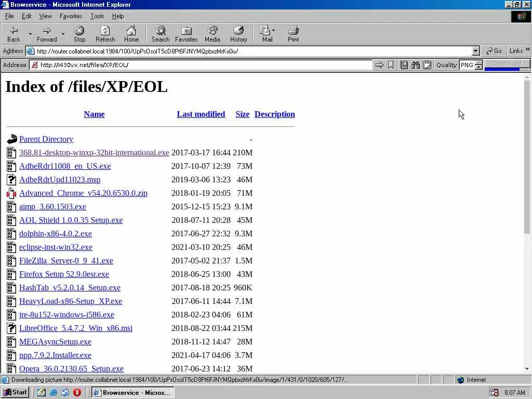The image size is (532, 399).
Task: Click back-arrow icon beside Parent Directory
Action: pos(11,139)
